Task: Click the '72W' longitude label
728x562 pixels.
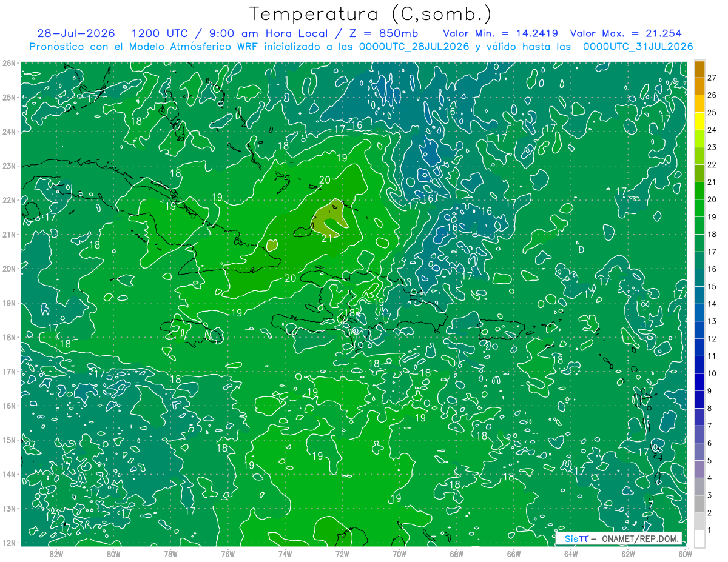Action: pyautogui.click(x=342, y=554)
